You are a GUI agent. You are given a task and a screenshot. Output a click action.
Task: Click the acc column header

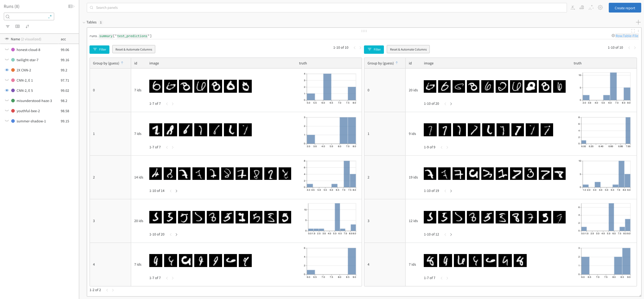(x=63, y=39)
